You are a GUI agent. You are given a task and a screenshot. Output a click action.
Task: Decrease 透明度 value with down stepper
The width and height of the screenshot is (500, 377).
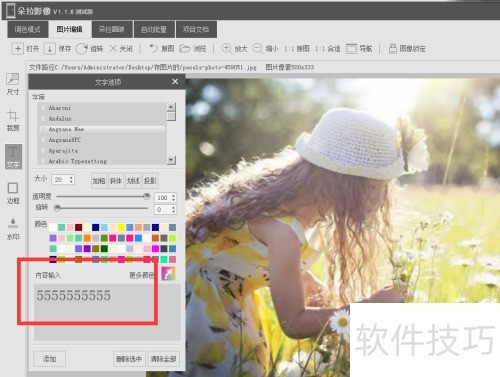click(x=174, y=200)
